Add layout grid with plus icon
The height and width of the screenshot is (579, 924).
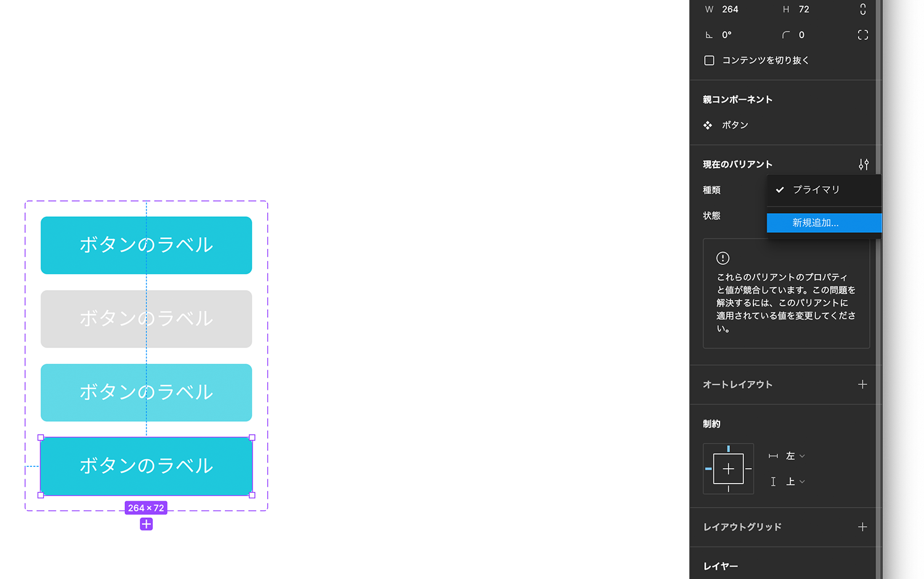[862, 527]
